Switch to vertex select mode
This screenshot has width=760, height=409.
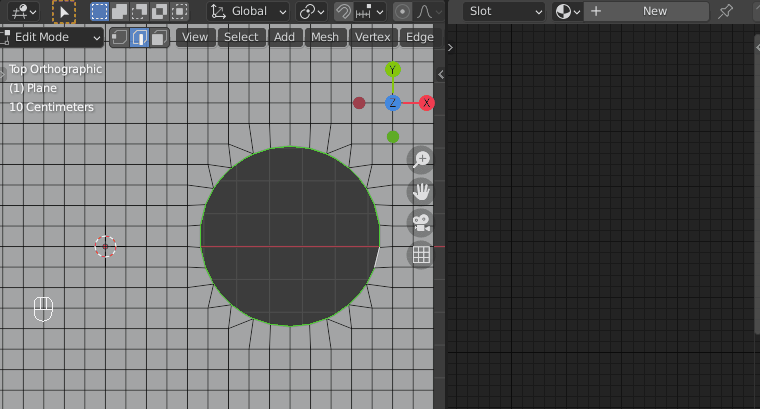pyautogui.click(x=119, y=37)
